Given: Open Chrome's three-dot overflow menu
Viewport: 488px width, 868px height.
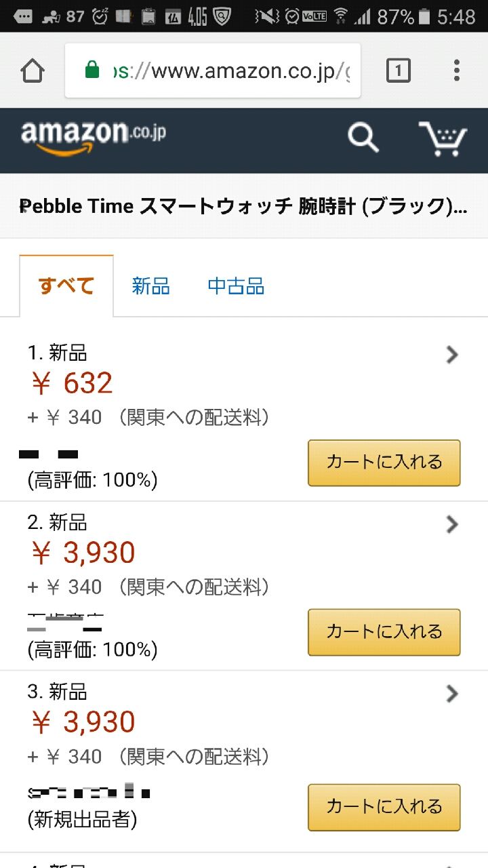Looking at the screenshot, I should coord(457,71).
